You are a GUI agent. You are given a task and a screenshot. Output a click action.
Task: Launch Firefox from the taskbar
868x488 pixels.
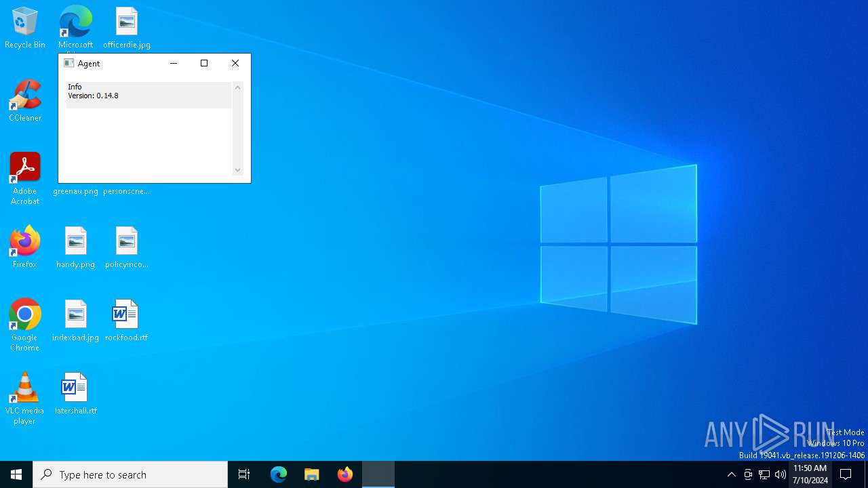point(345,474)
